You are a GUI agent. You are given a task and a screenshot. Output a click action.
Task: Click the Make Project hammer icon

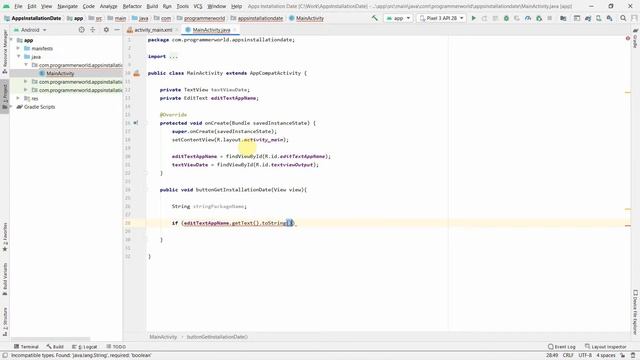(374, 18)
